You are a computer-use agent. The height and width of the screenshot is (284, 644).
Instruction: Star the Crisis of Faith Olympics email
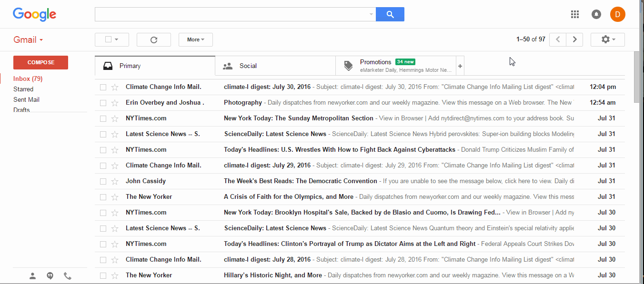pyautogui.click(x=114, y=197)
